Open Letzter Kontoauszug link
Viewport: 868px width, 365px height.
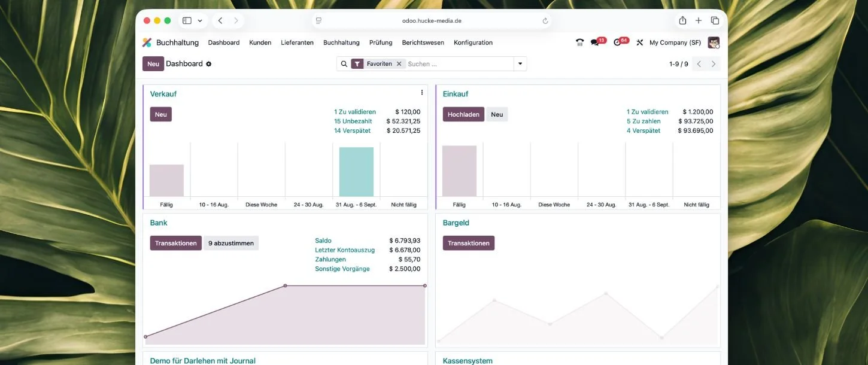pos(345,250)
